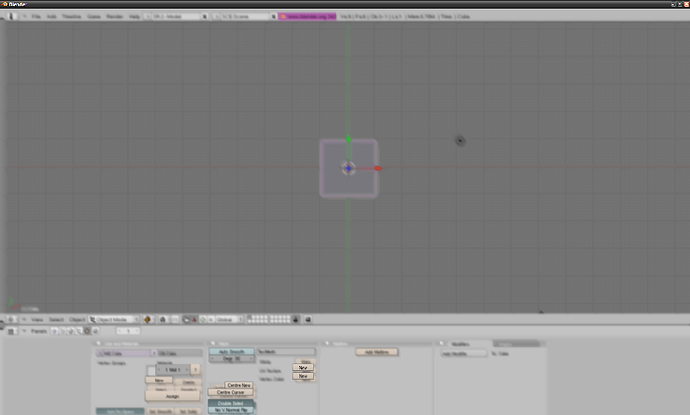Open the Select menu in 3D header
The height and width of the screenshot is (415, 690).
(x=56, y=320)
